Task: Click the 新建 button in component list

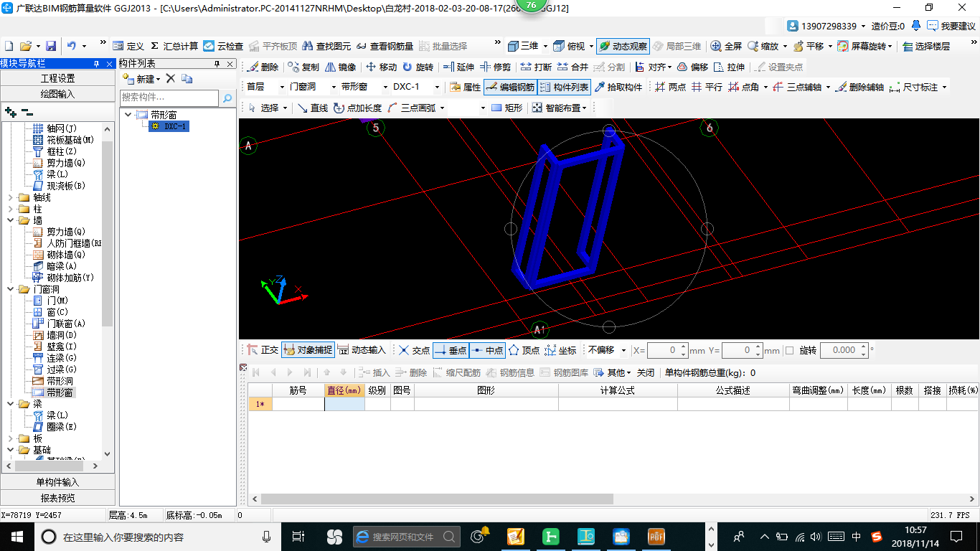Action: click(x=141, y=78)
